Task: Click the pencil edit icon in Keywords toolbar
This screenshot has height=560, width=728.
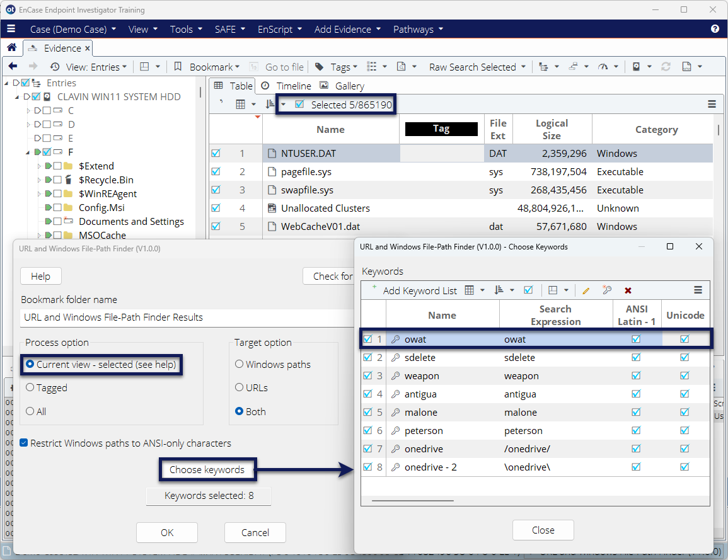Action: click(x=586, y=290)
